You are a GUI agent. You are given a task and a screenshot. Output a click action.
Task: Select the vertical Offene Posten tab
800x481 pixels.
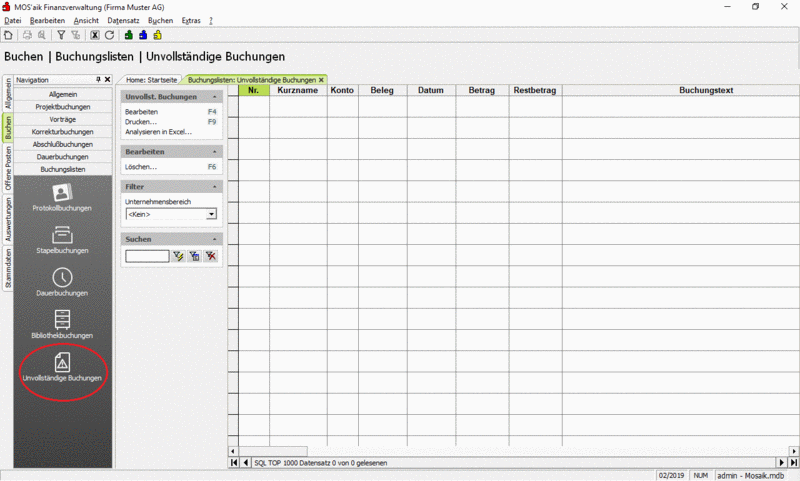pos(8,168)
